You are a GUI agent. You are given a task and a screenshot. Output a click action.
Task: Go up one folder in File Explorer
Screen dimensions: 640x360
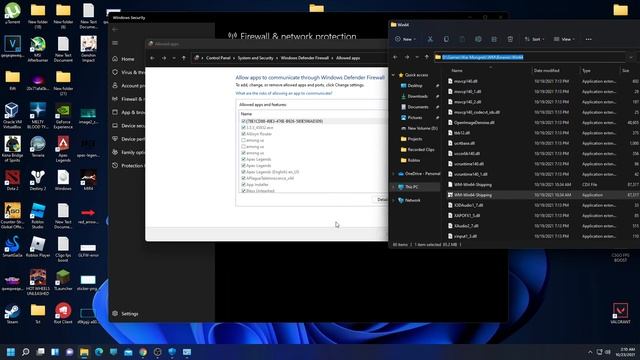pyautogui.click(x=427, y=57)
